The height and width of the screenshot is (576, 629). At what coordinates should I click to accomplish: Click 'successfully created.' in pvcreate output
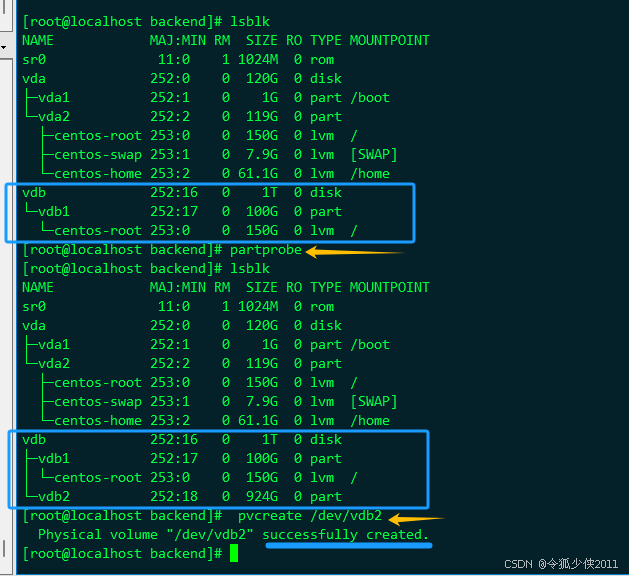click(x=345, y=535)
